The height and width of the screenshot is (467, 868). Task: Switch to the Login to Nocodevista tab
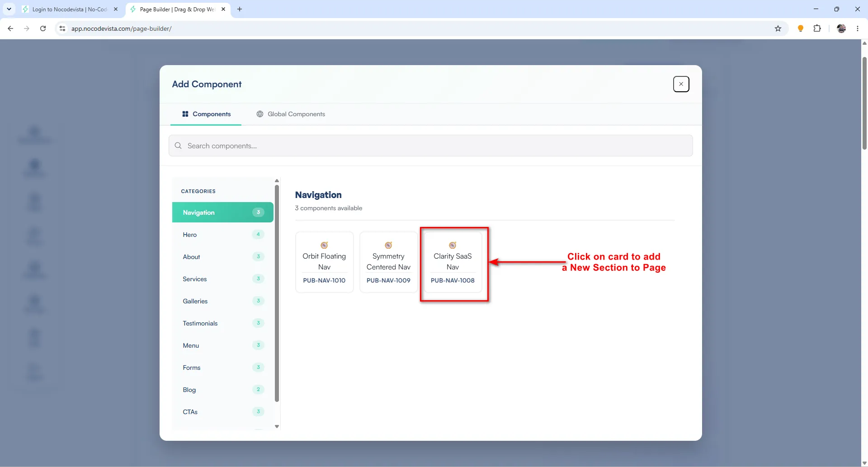[x=70, y=9]
